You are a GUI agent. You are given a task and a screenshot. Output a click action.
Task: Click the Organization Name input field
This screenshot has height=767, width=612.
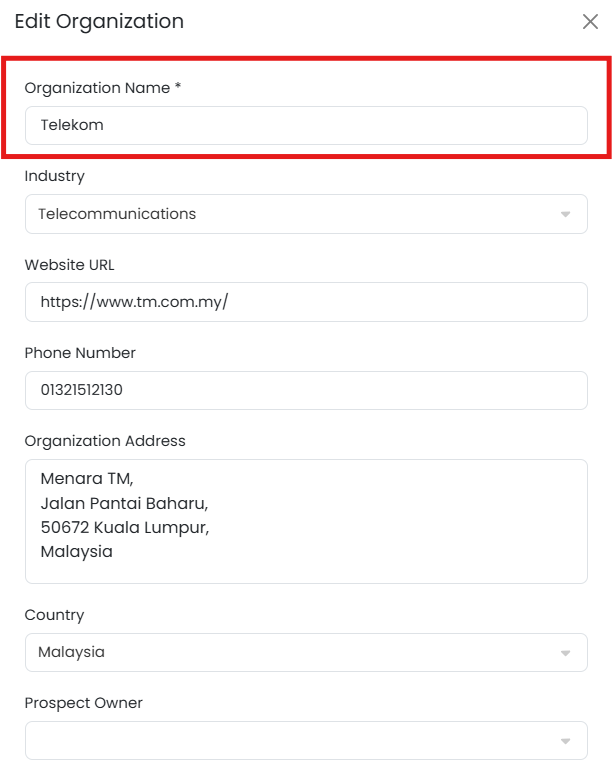[x=305, y=126]
